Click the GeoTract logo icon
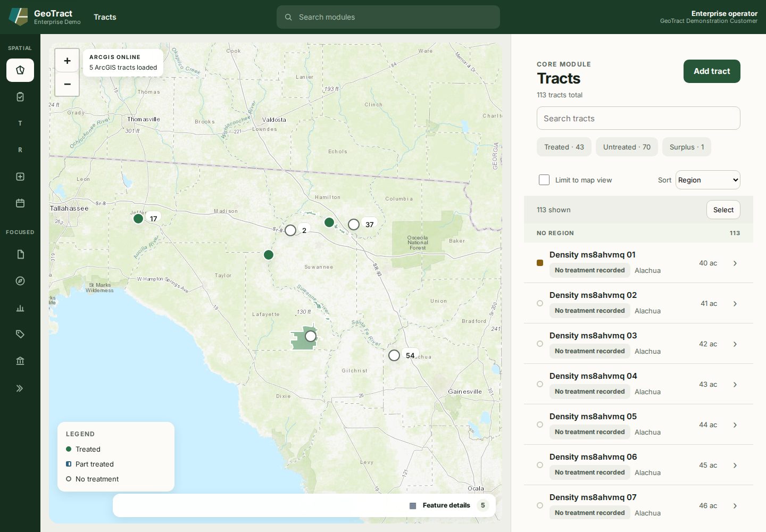This screenshot has height=532, width=766. coord(19,16)
